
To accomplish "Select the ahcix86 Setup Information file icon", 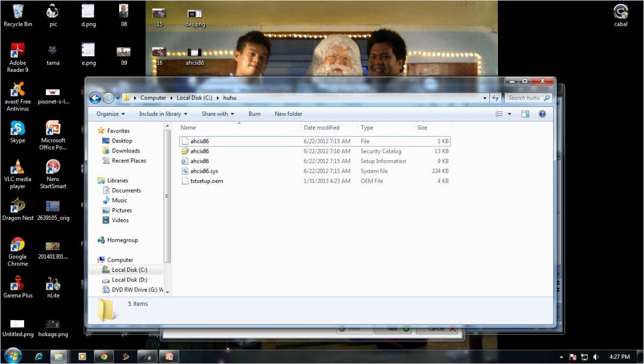I will click(x=185, y=161).
